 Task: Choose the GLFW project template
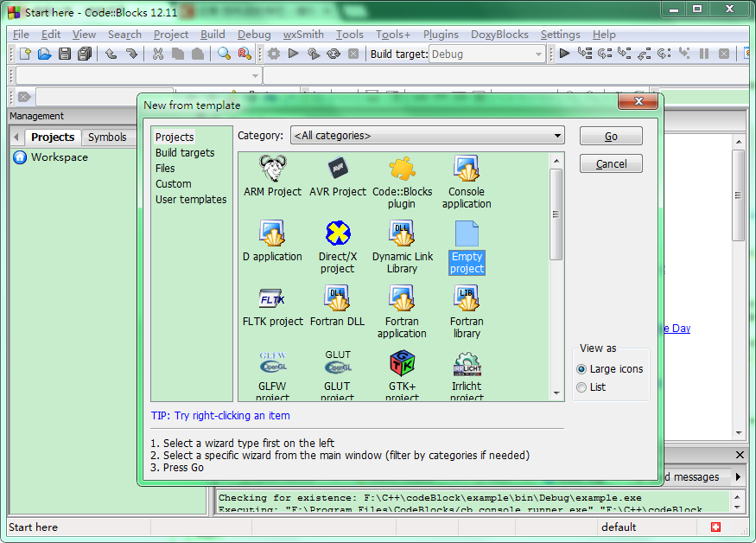(272, 375)
